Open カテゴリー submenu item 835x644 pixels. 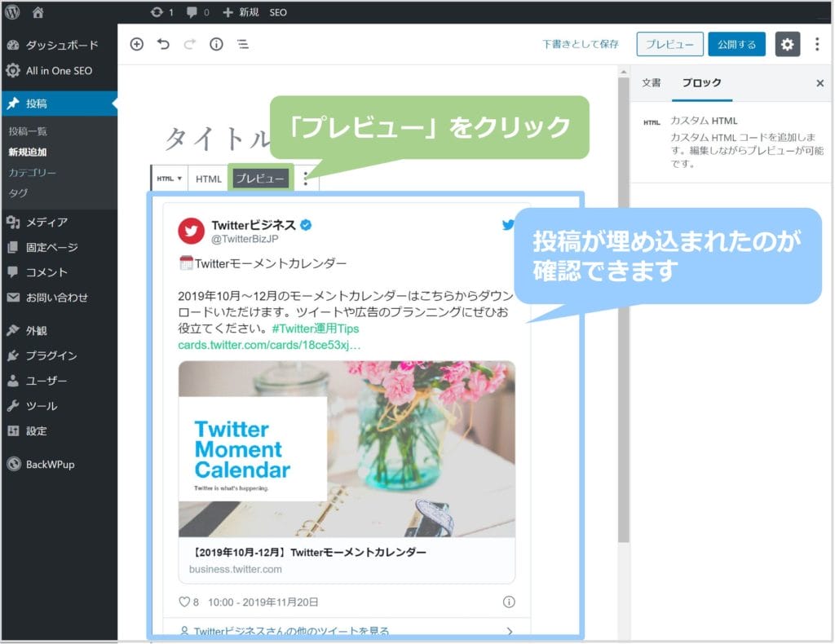(32, 173)
